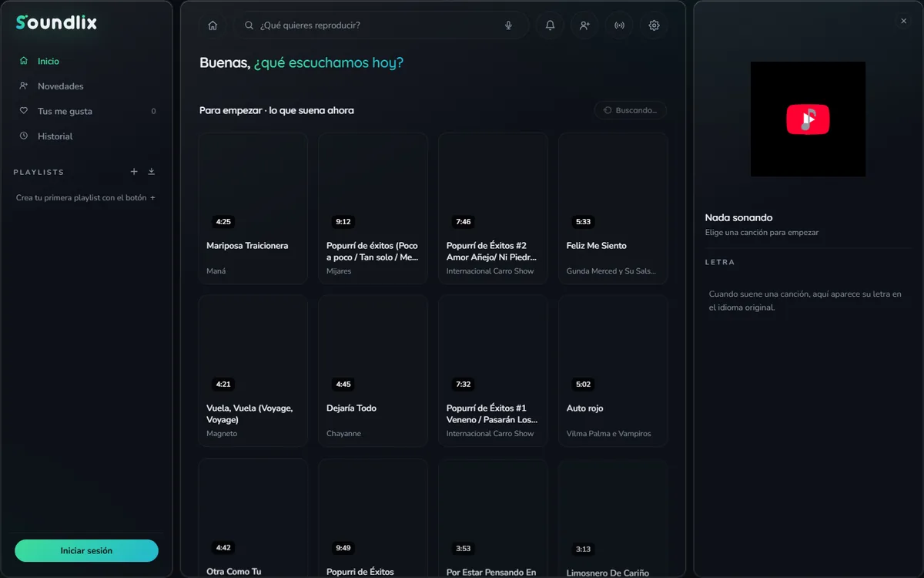Image resolution: width=924 pixels, height=578 pixels.
Task: Play the Dejaría Todo card
Action: pos(373,371)
